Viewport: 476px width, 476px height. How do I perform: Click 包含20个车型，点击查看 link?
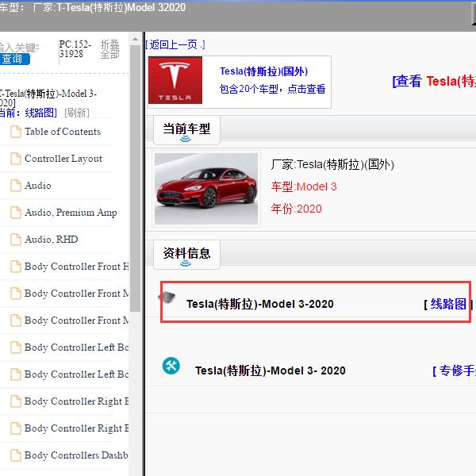pyautogui.click(x=272, y=89)
